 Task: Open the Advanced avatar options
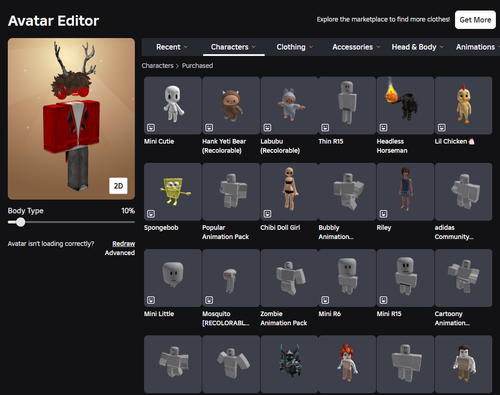(x=120, y=253)
